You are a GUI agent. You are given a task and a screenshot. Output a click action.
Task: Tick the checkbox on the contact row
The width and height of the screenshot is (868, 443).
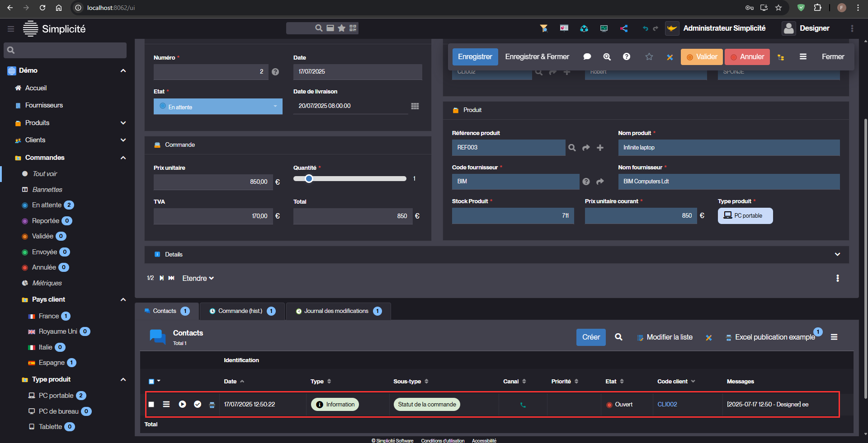(151, 405)
